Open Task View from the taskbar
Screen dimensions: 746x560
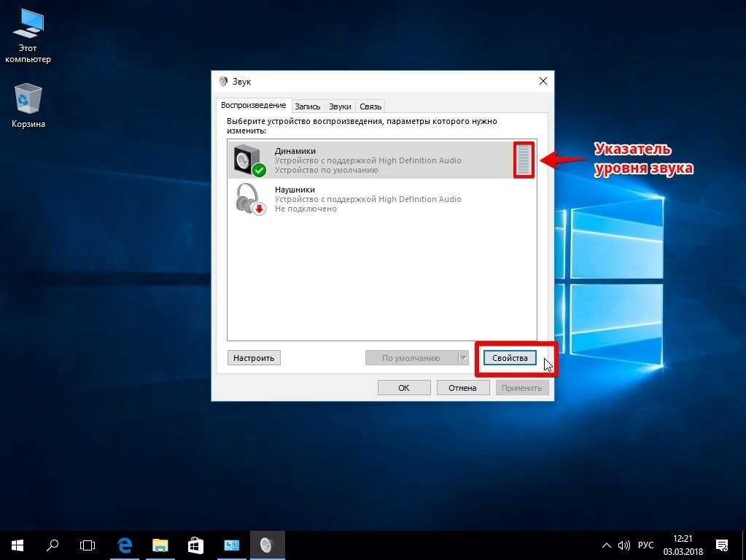[x=88, y=545]
